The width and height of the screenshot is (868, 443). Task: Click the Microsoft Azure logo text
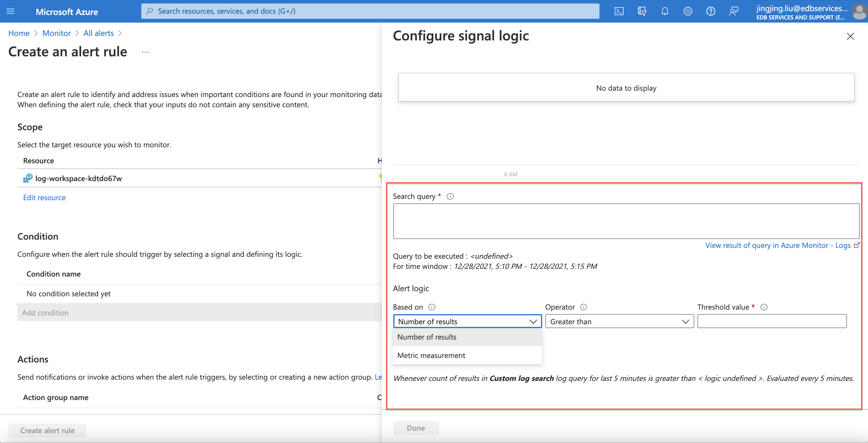[x=67, y=12]
